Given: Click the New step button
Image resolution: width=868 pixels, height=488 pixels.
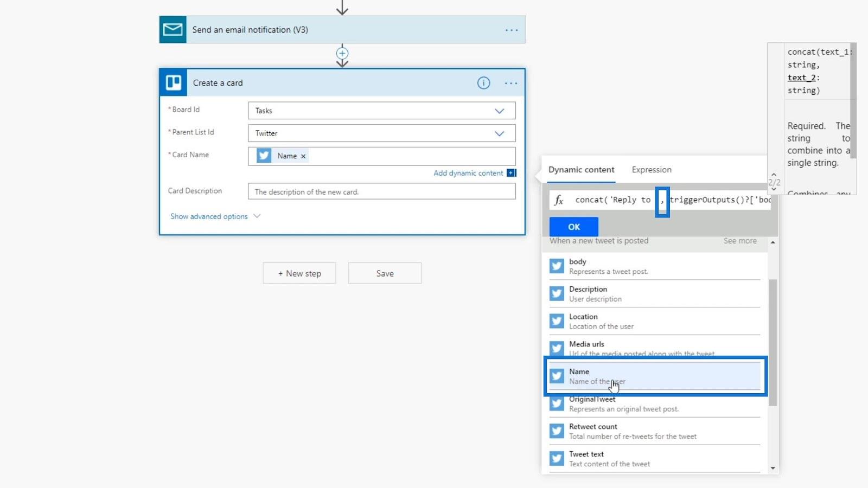Looking at the screenshot, I should 299,273.
